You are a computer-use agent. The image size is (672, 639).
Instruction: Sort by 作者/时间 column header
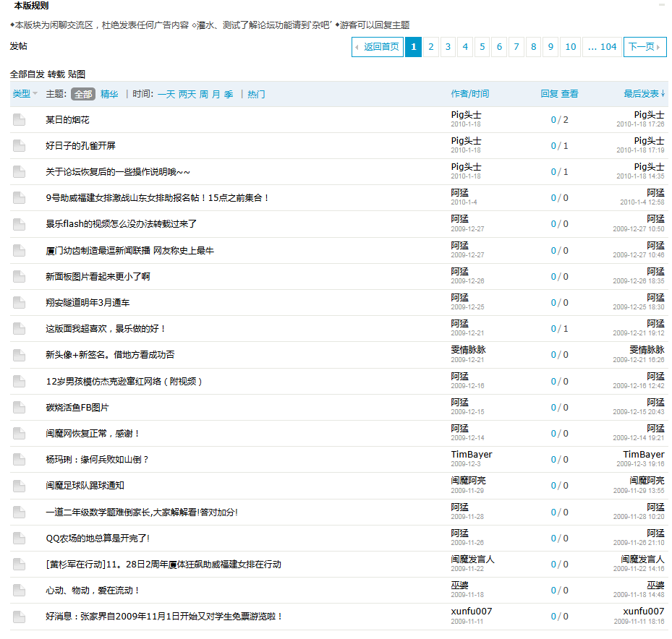point(470,94)
